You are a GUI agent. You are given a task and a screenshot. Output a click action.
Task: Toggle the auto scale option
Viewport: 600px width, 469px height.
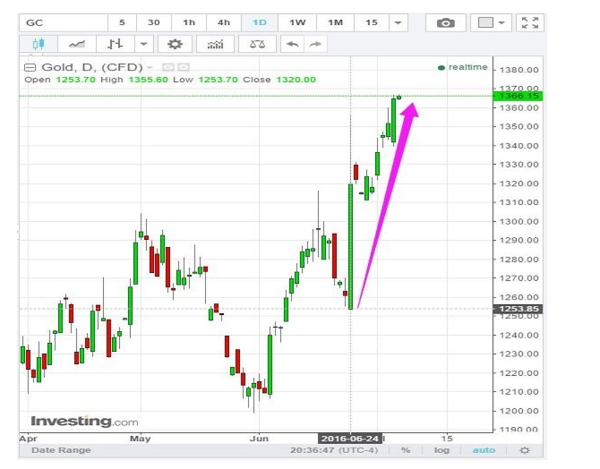482,451
